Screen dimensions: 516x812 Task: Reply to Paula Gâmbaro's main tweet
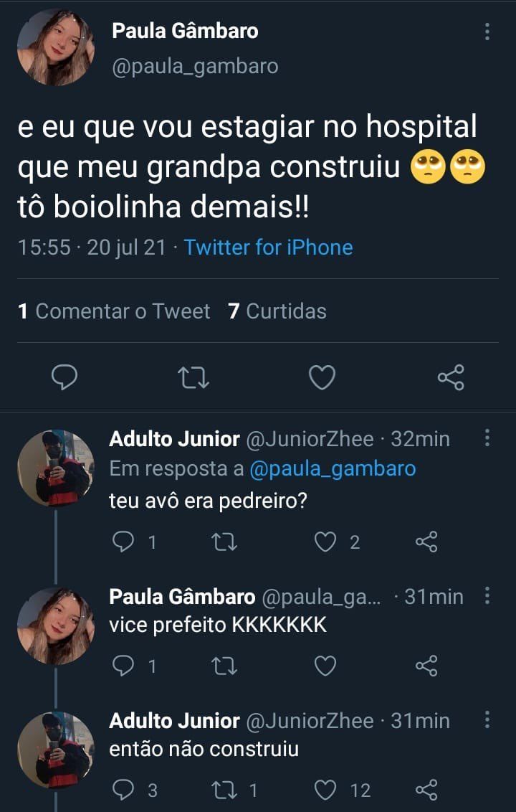(x=64, y=377)
